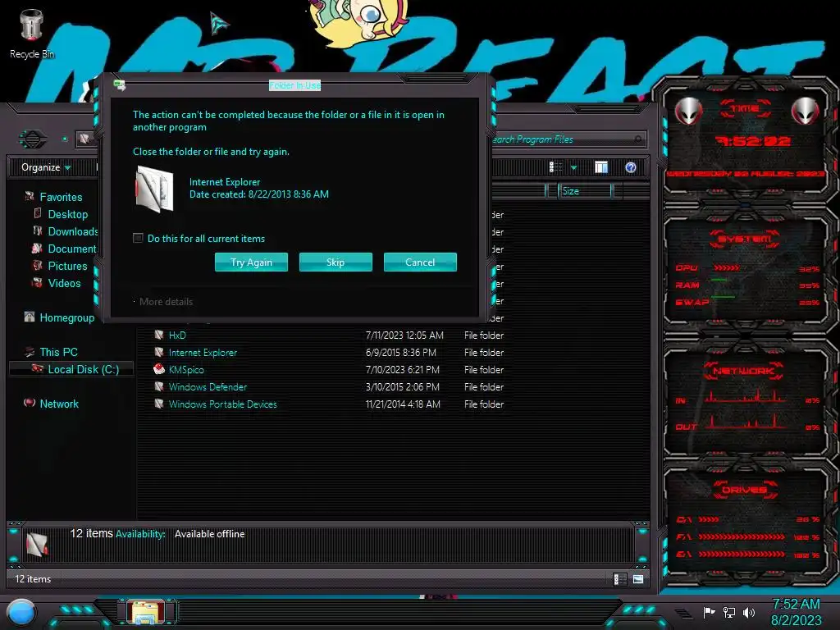
Task: Switch to large icons view in status bar
Action: pyautogui.click(x=638, y=579)
